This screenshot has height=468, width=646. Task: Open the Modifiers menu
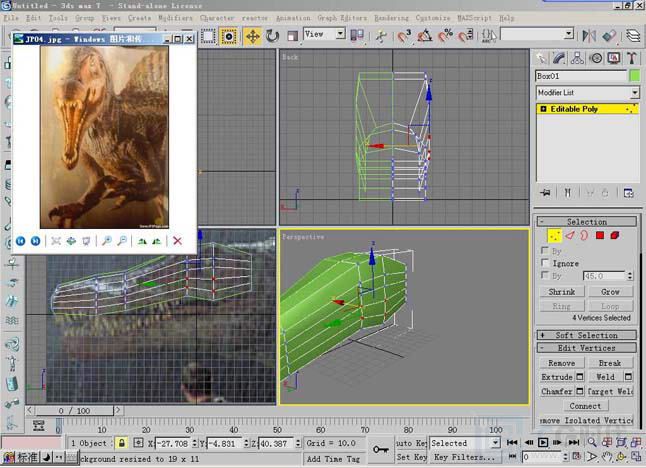(x=176, y=18)
